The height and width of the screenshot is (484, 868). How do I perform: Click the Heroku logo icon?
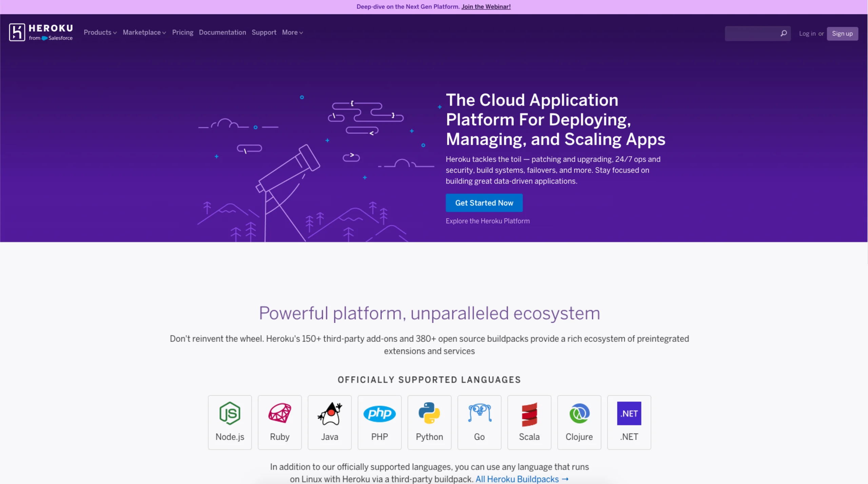(17, 32)
